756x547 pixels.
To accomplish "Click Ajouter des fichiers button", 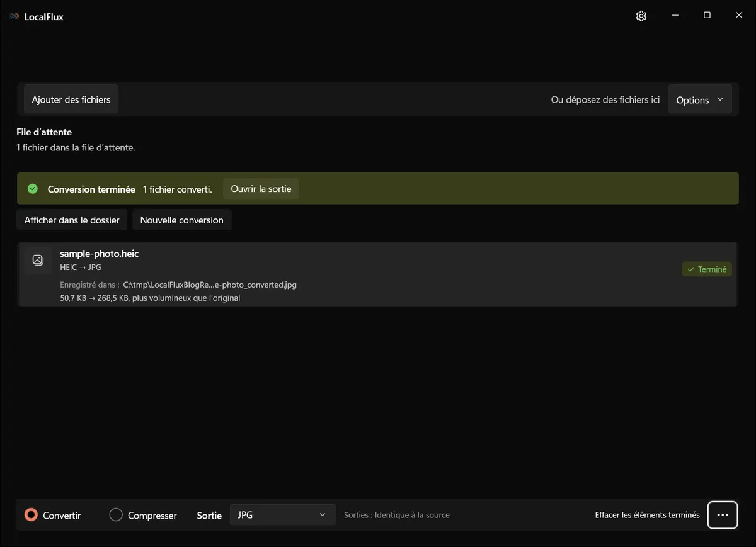I will point(71,99).
